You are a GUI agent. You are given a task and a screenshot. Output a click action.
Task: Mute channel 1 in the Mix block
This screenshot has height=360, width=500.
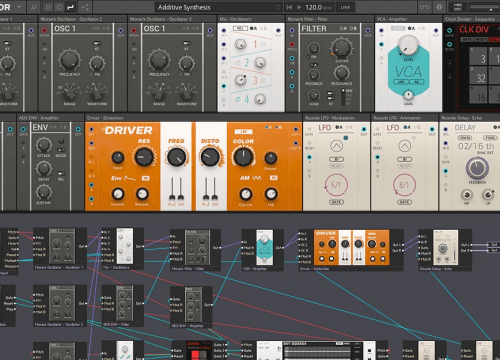point(263,44)
